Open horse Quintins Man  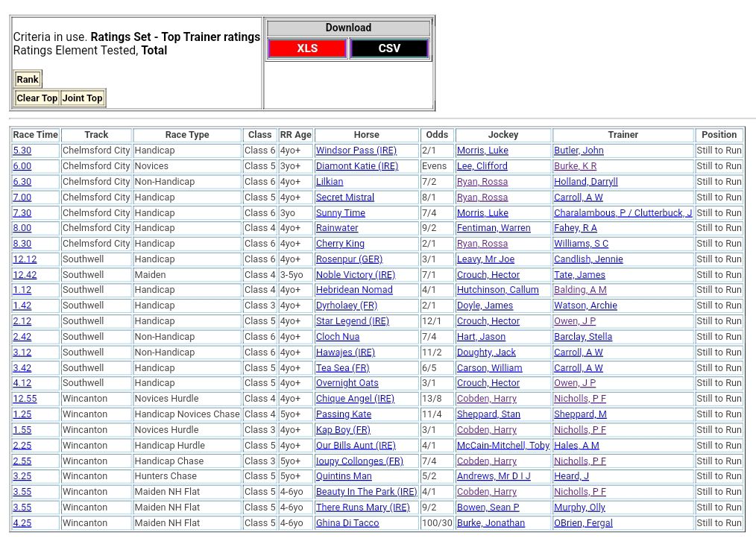(x=343, y=476)
